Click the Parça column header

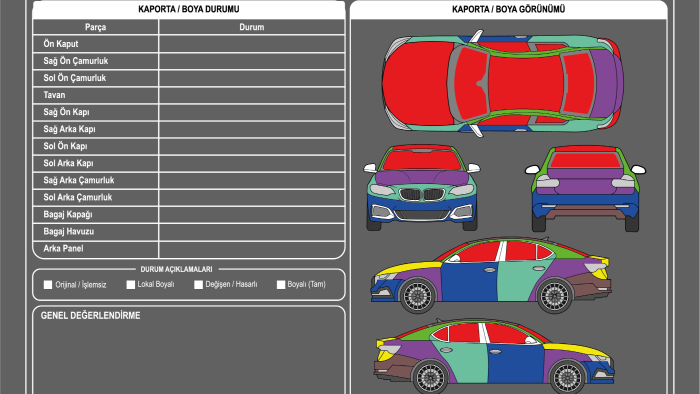96,27
